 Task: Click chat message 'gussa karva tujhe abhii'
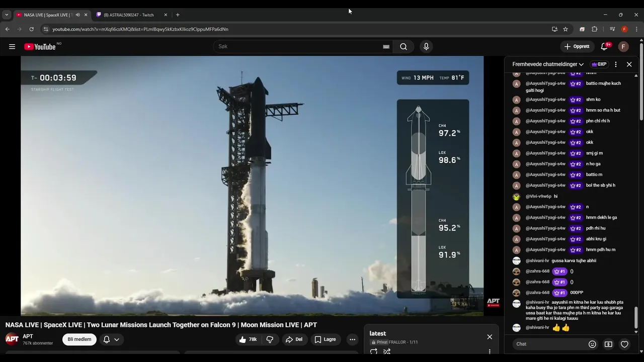click(x=574, y=260)
